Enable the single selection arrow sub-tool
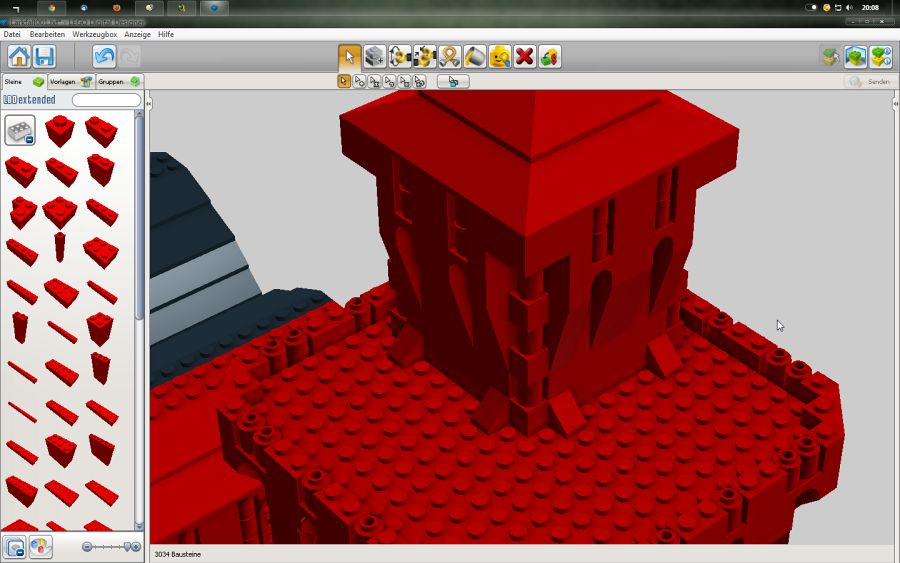Viewport: 900px width, 563px height. click(345, 82)
